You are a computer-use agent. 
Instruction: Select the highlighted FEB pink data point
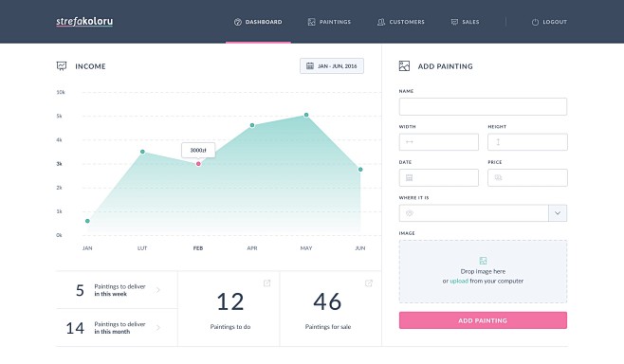tap(198, 164)
